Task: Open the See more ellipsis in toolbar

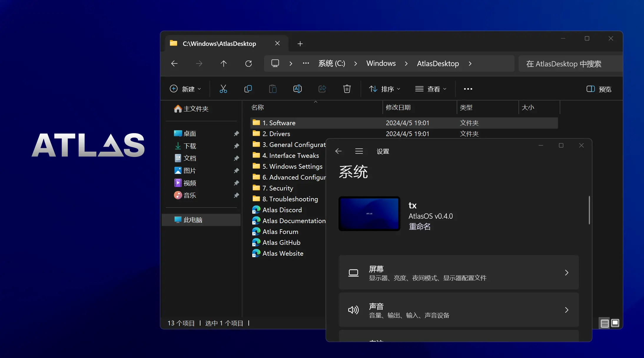Action: [468, 89]
